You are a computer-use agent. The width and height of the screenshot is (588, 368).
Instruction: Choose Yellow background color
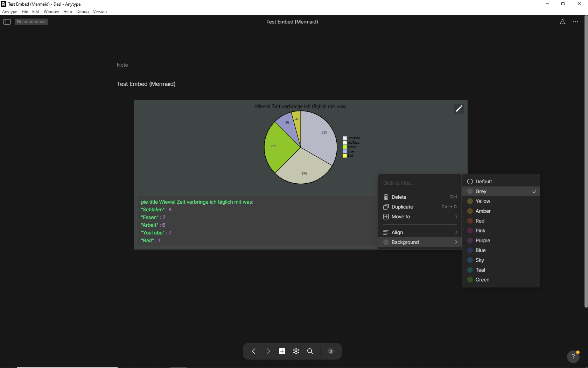[501, 201]
